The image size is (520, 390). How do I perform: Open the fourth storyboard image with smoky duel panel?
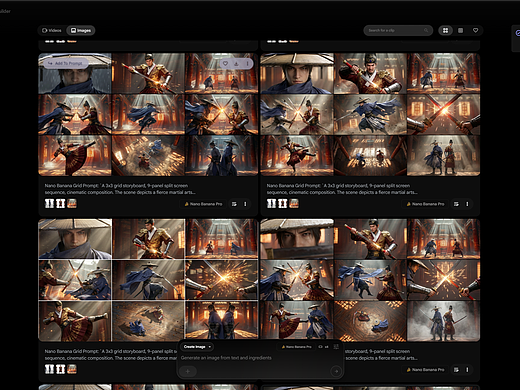[370, 280]
